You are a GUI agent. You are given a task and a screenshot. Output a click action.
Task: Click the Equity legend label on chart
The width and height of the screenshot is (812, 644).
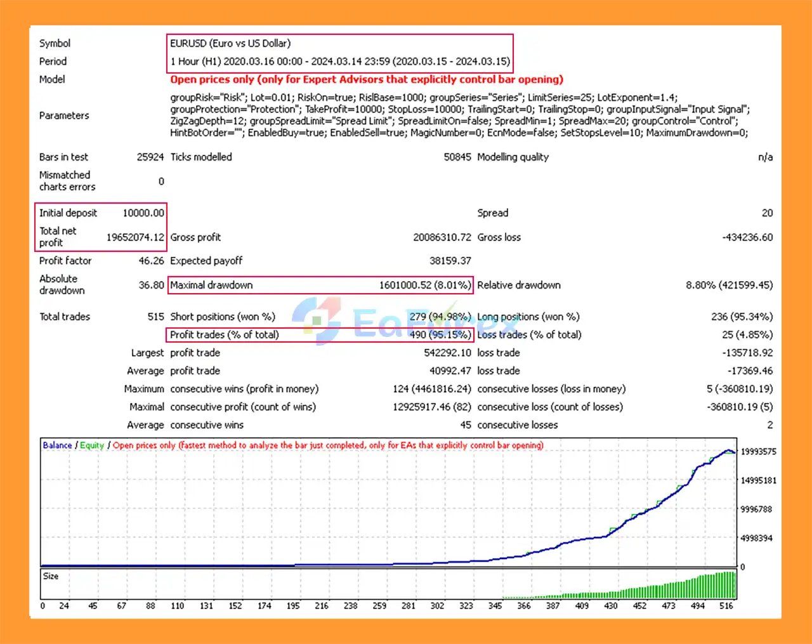coord(92,445)
